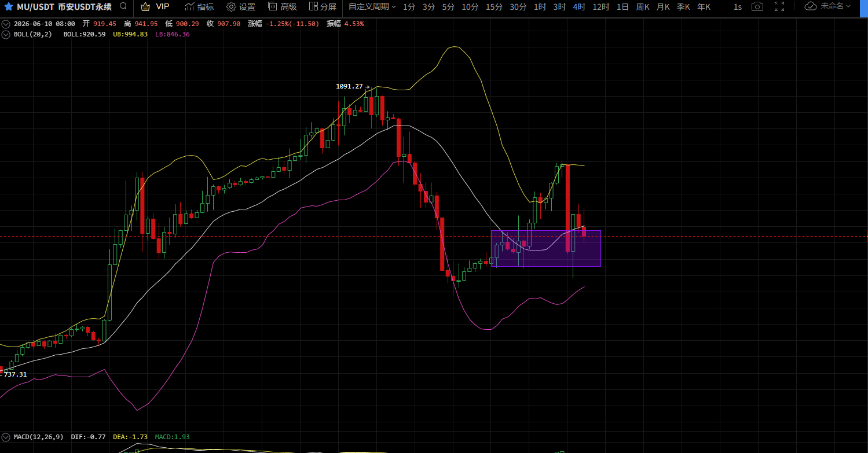Select the active 4时 timeframe
This screenshot has height=453, width=868.
(x=579, y=6)
